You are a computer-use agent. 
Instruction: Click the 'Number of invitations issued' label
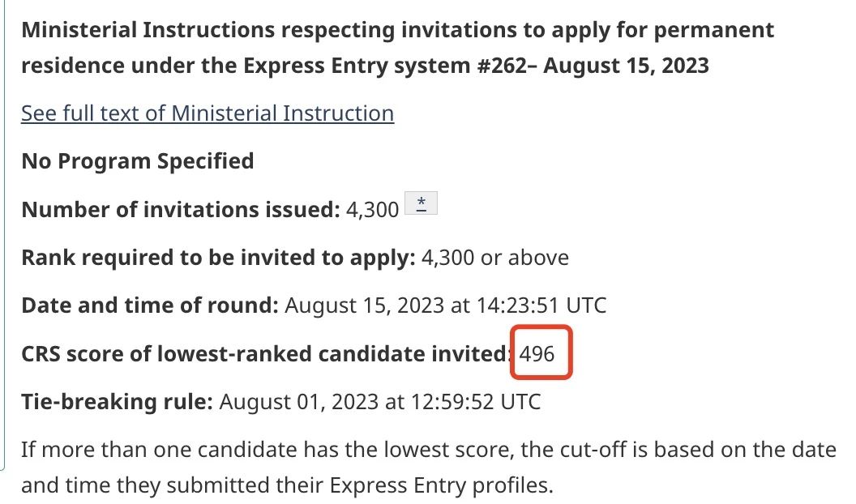click(181, 209)
